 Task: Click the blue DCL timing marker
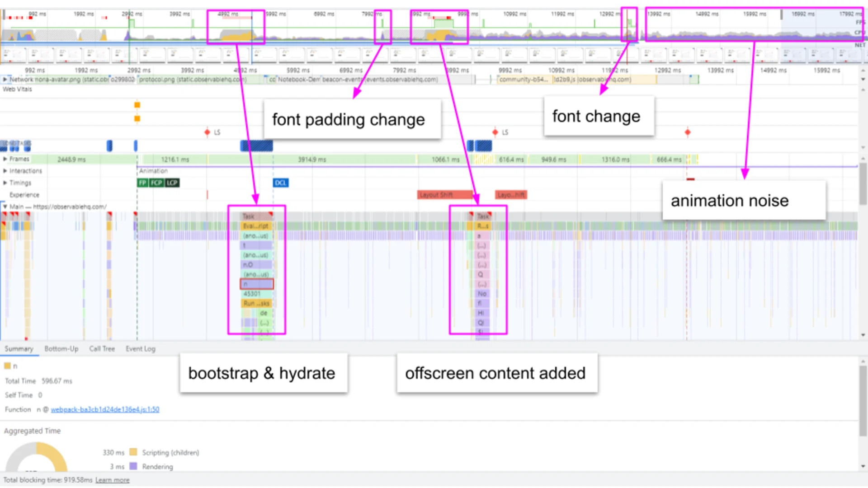pos(280,183)
